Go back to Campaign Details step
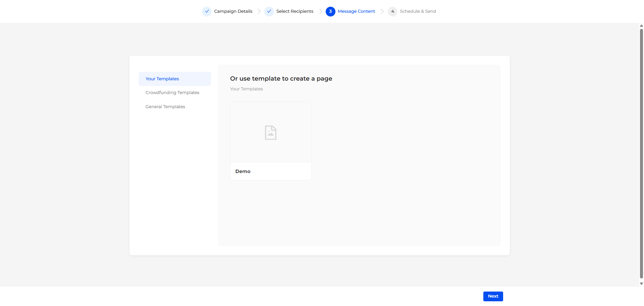 click(233, 11)
